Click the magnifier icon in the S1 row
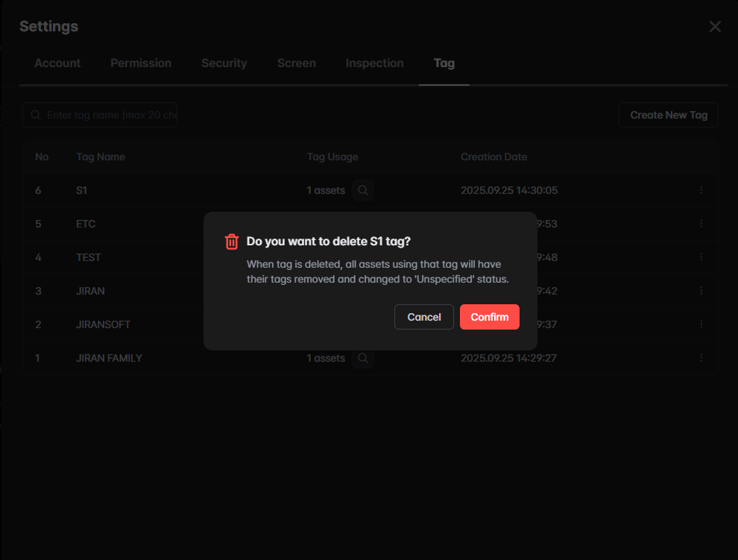The width and height of the screenshot is (738, 560). (363, 190)
